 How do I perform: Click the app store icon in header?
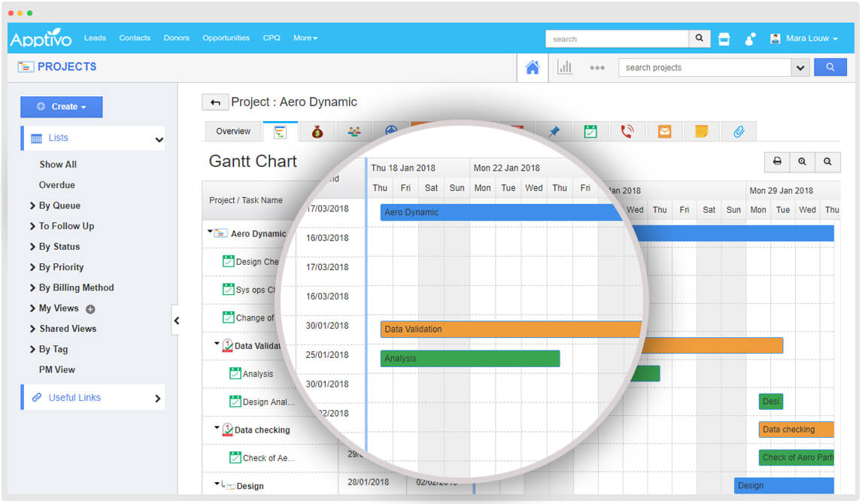click(724, 39)
